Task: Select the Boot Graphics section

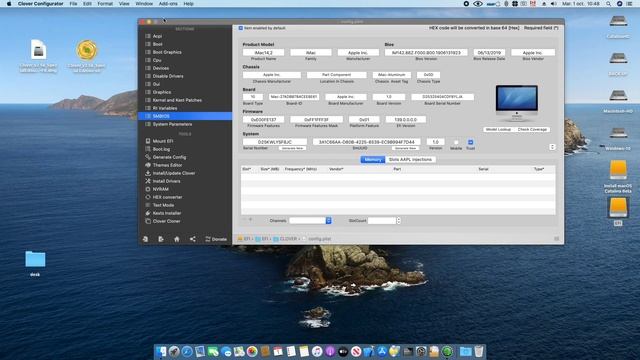Action: pos(167,52)
